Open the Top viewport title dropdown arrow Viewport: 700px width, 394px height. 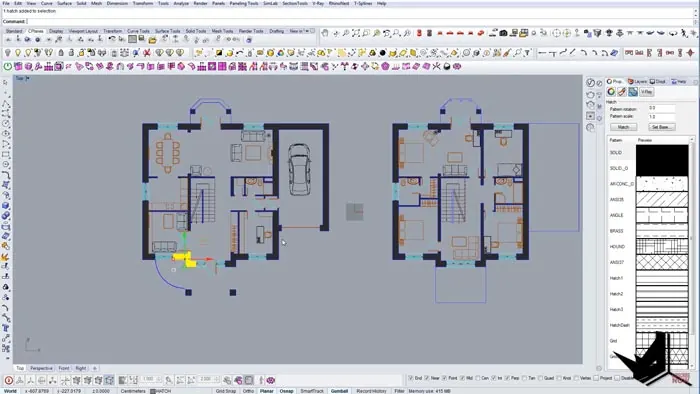[27, 79]
